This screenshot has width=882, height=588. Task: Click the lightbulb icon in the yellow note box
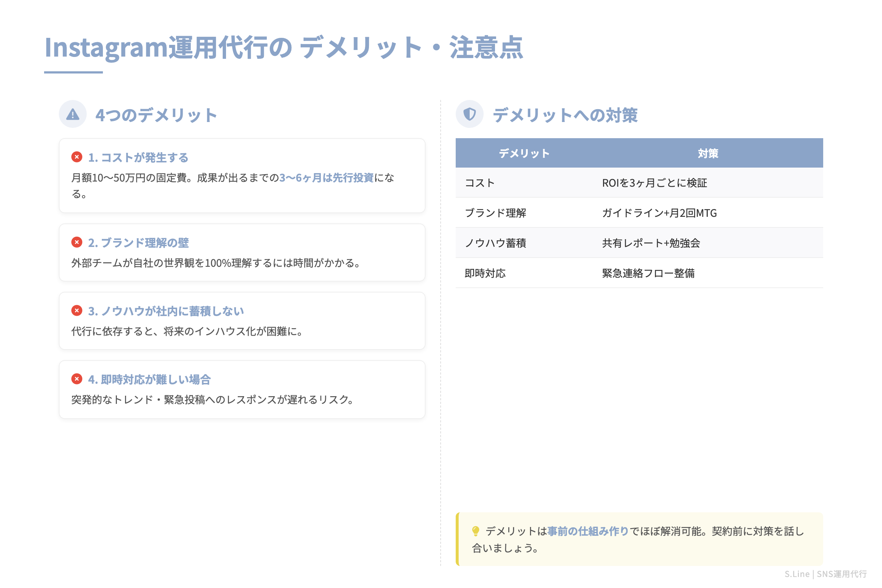[476, 531]
